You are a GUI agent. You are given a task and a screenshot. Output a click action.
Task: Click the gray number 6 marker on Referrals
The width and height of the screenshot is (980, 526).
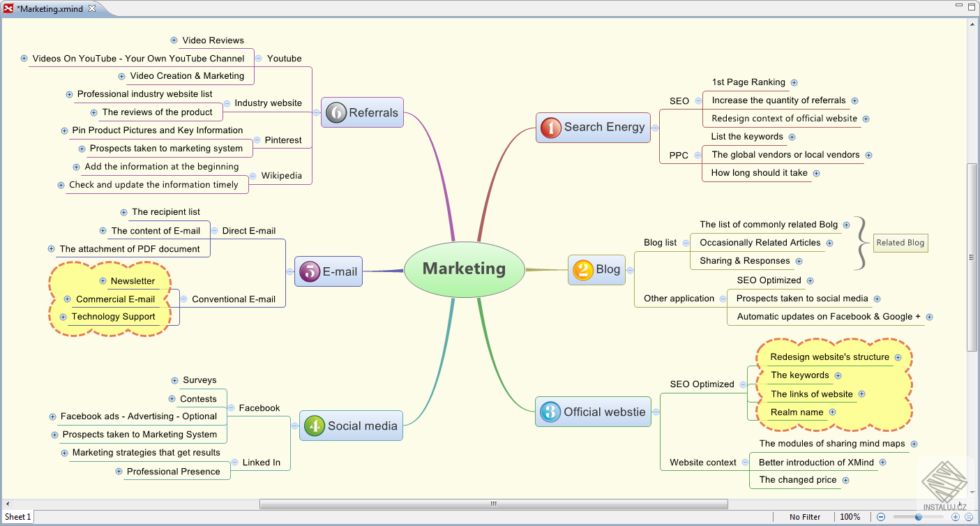(336, 112)
